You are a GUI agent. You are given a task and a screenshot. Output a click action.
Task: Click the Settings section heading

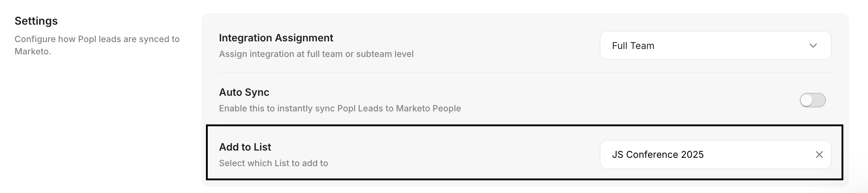pyautogui.click(x=36, y=21)
